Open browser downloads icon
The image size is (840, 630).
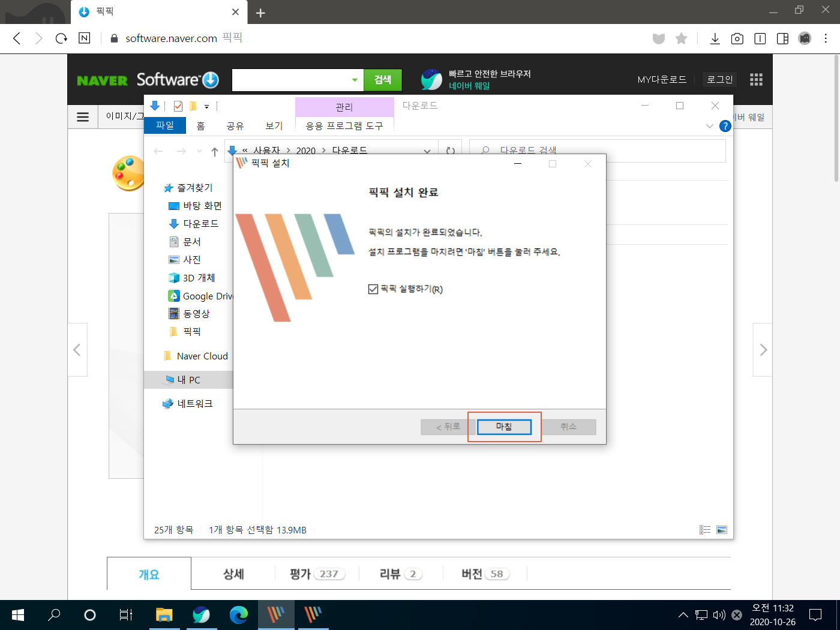tap(715, 38)
